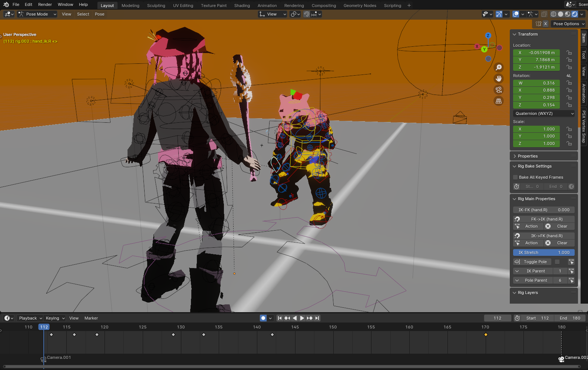The width and height of the screenshot is (588, 370).
Task: Expand the Properties panel
Action: [515, 156]
